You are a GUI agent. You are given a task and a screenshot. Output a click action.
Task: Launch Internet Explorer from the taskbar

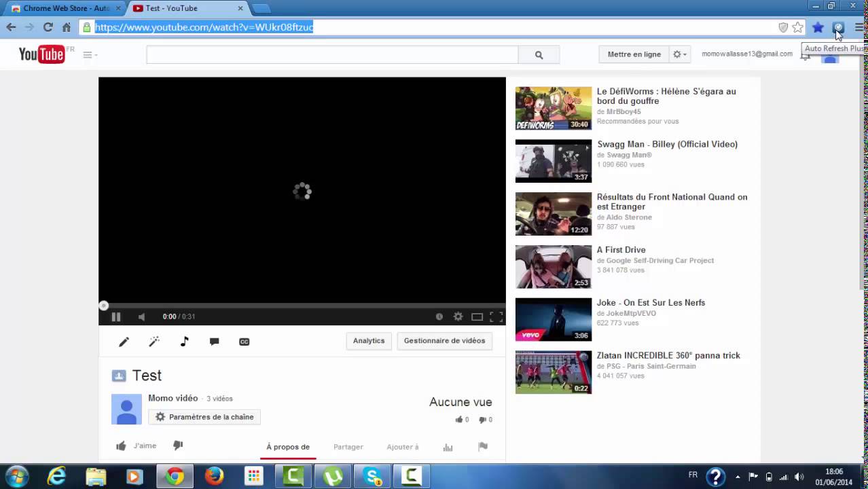[56, 476]
